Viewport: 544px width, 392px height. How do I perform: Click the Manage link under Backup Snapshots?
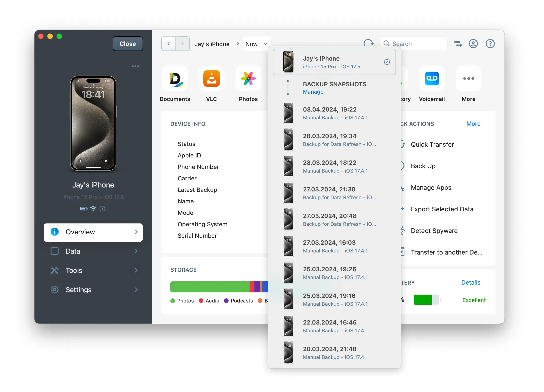[x=313, y=92]
